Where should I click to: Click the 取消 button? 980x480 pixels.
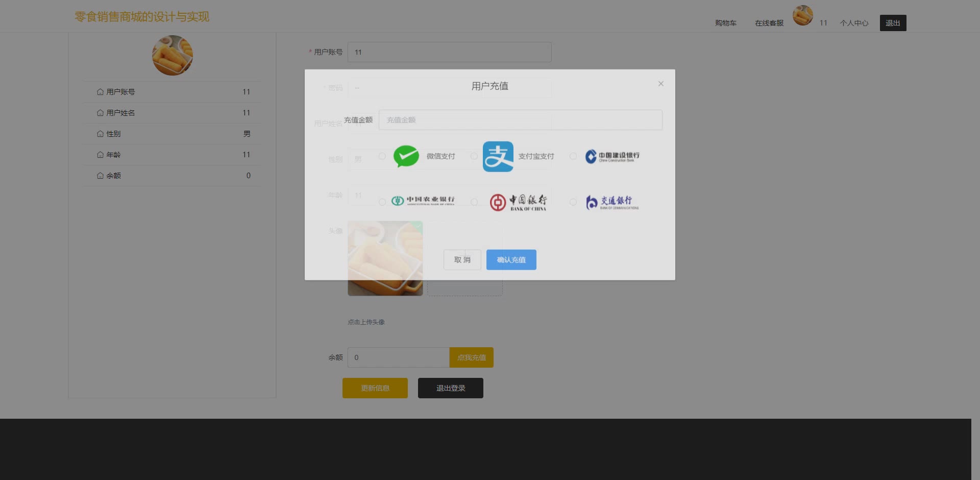(x=462, y=260)
